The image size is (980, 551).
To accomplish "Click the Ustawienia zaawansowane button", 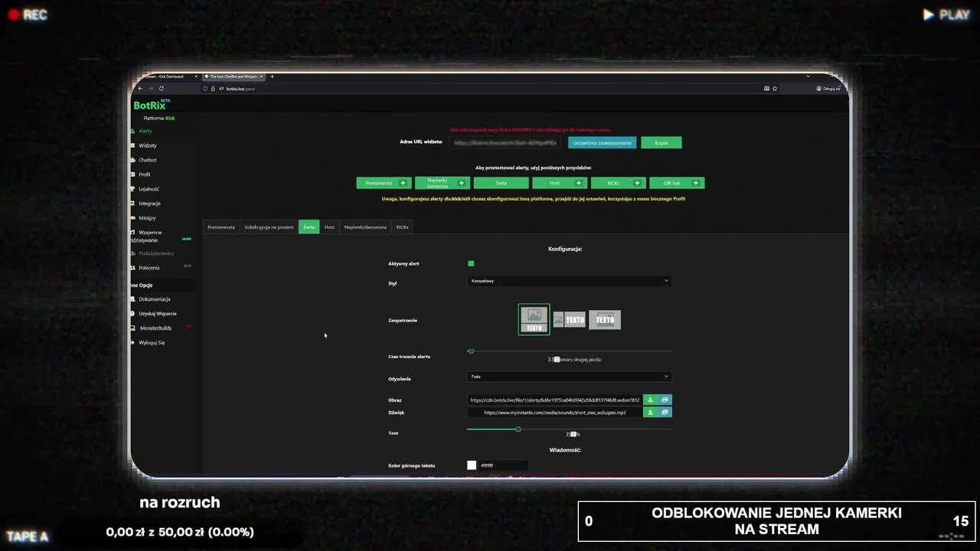I will click(603, 142).
